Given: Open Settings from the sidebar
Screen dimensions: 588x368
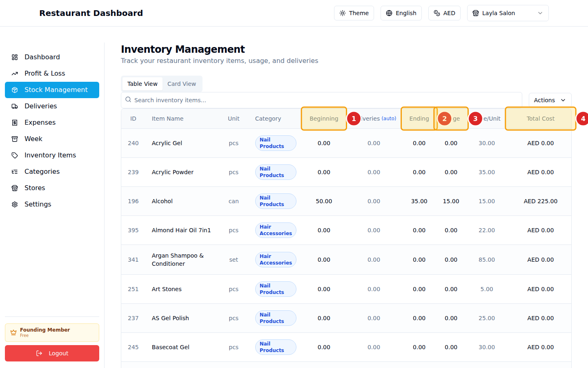Looking at the screenshot, I should [x=38, y=204].
